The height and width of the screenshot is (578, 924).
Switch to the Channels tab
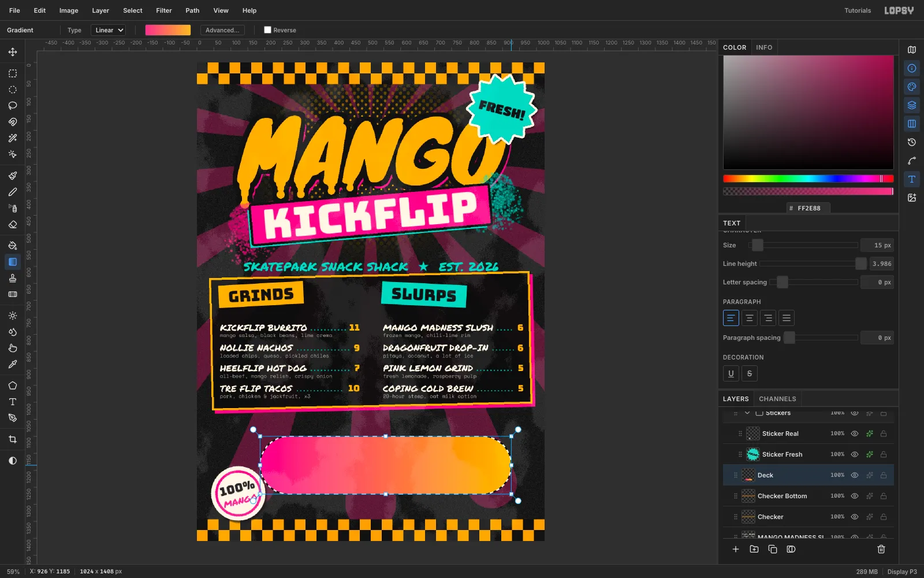(777, 399)
